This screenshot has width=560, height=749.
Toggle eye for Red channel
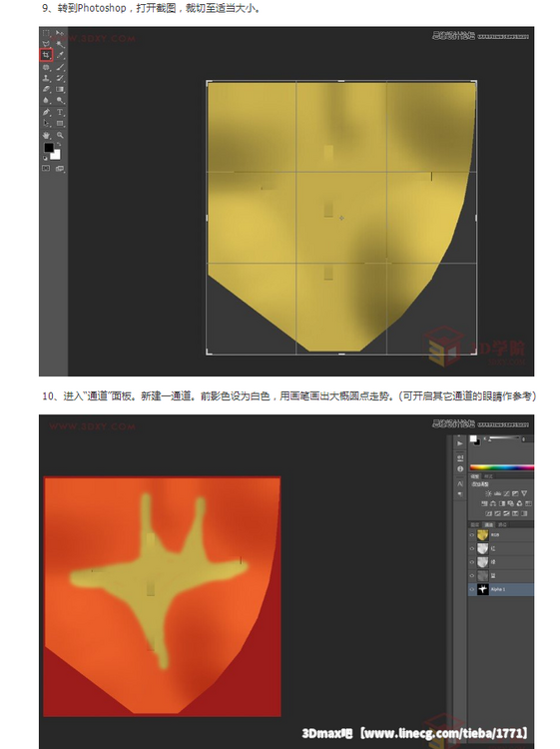click(472, 549)
